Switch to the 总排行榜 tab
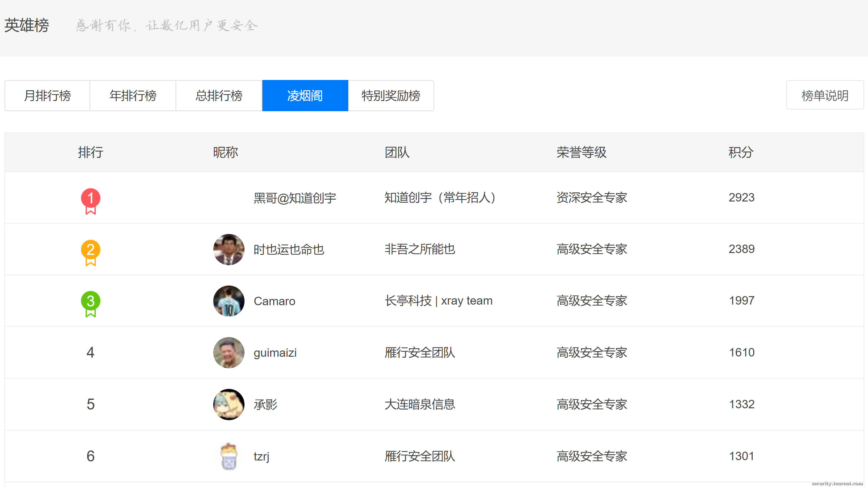The height and width of the screenshot is (487, 868). (x=219, y=96)
